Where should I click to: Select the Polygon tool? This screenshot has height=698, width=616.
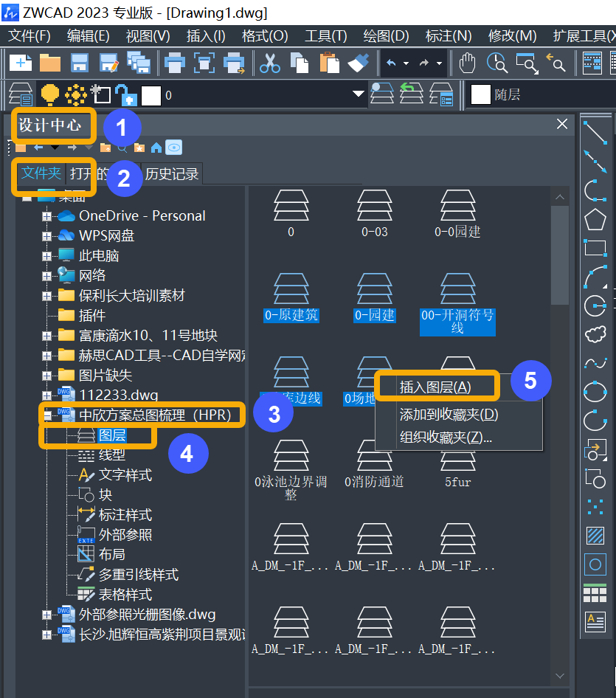point(595,219)
